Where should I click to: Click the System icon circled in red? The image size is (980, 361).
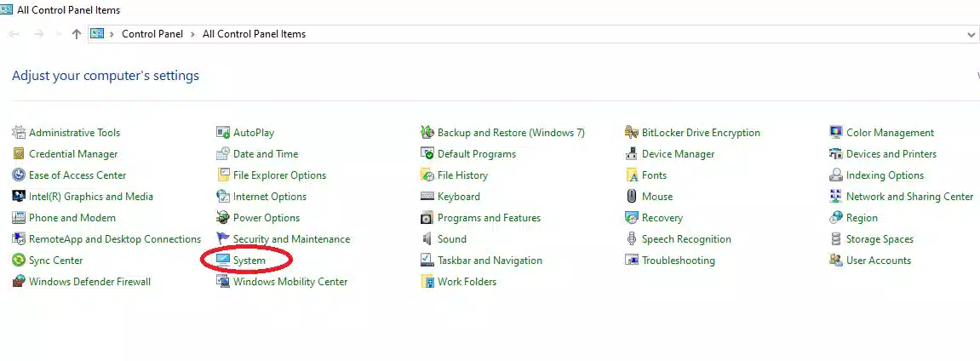(x=223, y=261)
